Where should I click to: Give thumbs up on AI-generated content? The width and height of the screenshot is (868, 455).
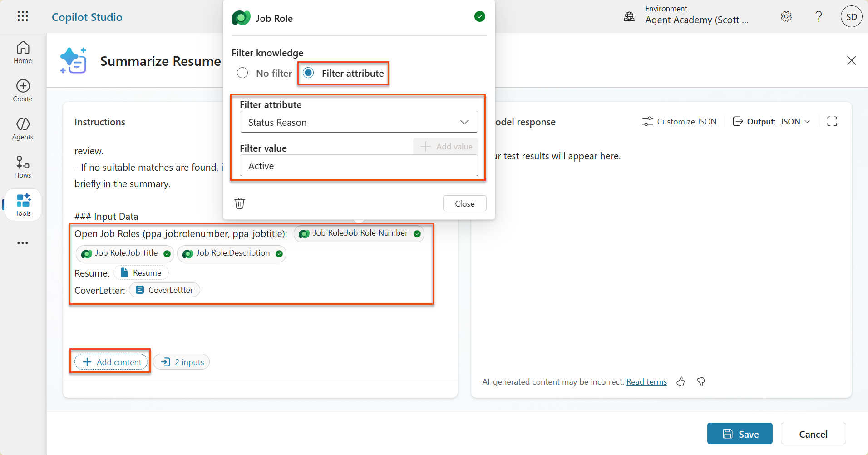coord(680,381)
